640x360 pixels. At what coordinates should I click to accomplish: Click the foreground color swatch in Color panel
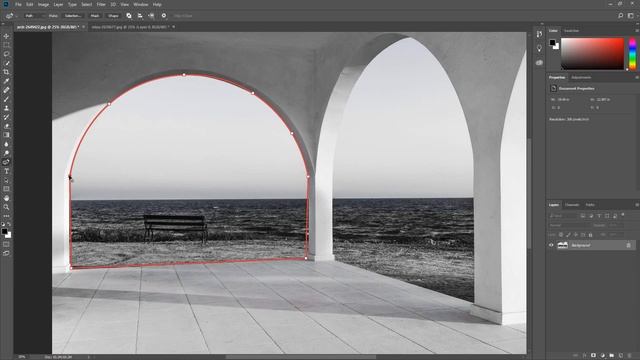click(552, 42)
